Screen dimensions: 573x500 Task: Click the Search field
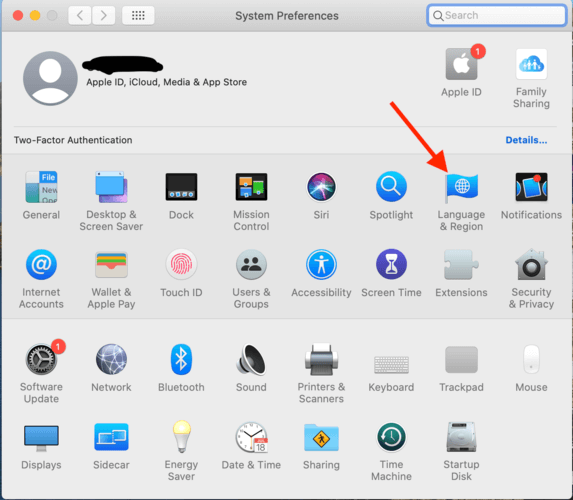[x=497, y=15]
